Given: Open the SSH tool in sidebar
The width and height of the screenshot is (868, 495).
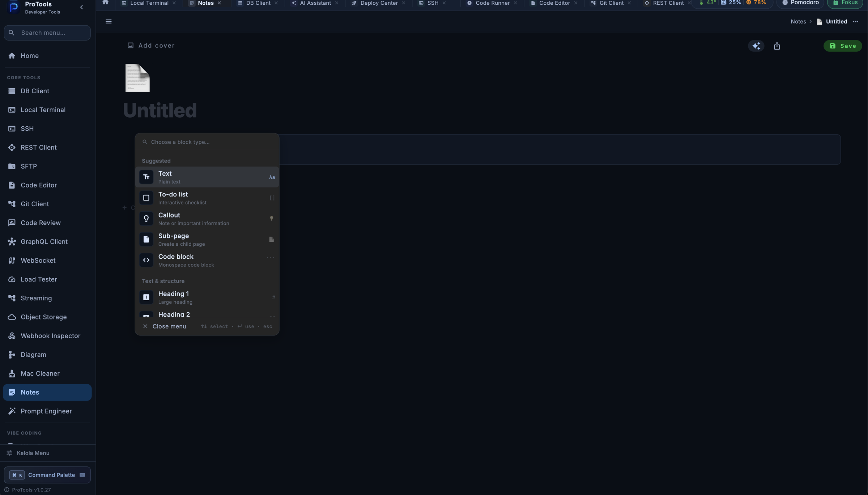Looking at the screenshot, I should [x=47, y=129].
